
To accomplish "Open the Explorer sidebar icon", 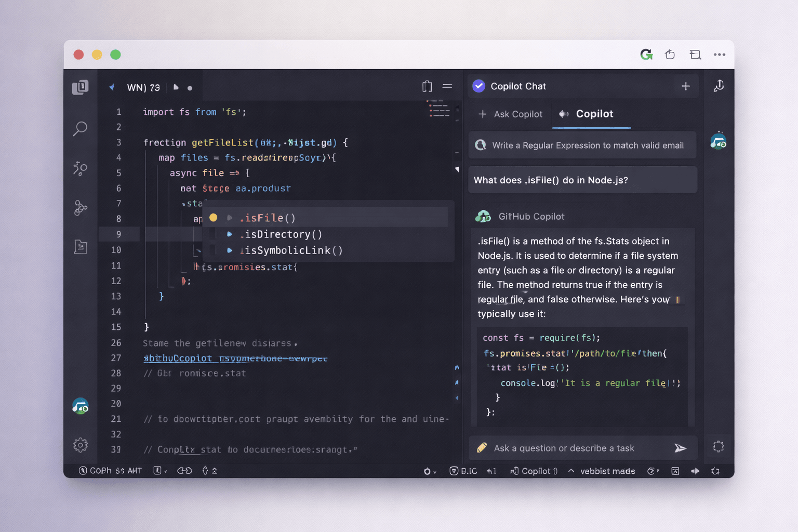I will pos(81,87).
